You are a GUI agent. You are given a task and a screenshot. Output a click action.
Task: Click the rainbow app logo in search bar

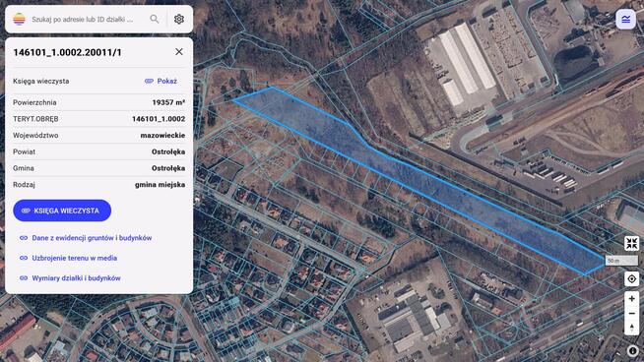[x=19, y=19]
